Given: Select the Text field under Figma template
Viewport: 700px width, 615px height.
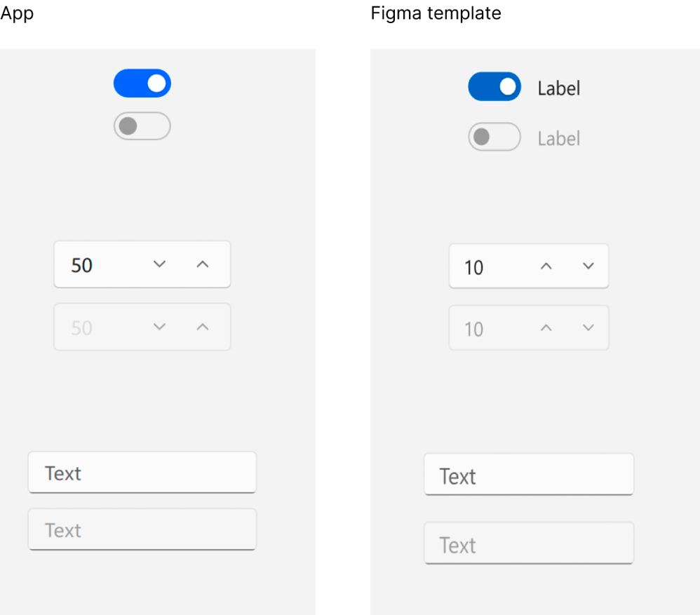Looking at the screenshot, I should [x=529, y=475].
